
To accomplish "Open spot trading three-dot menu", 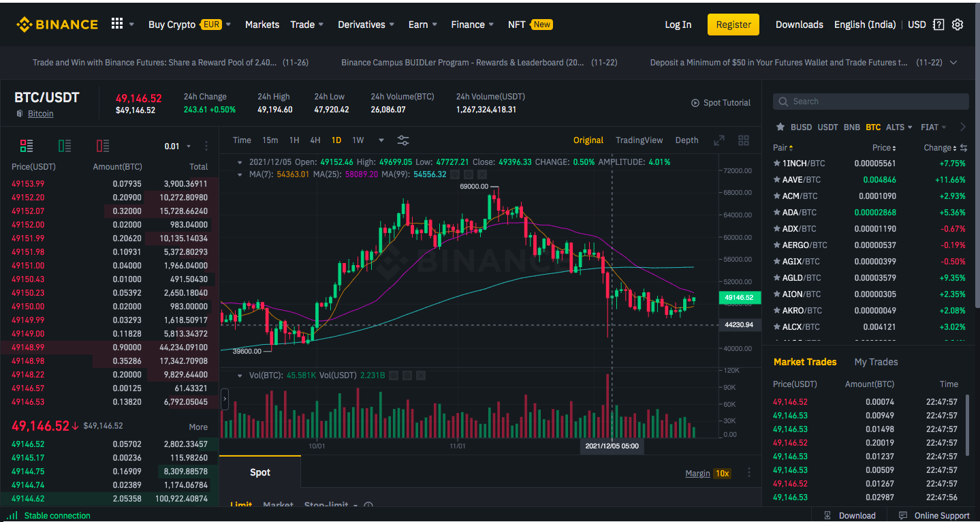I will click(x=749, y=473).
